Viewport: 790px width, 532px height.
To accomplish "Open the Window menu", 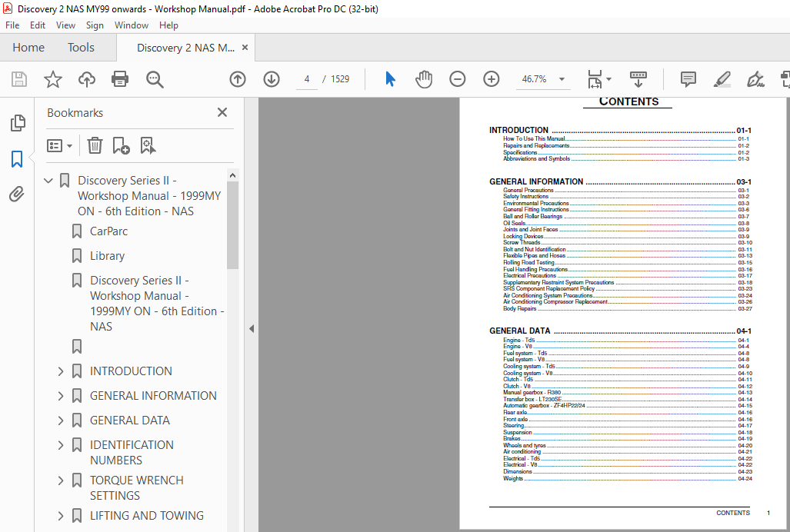I will pyautogui.click(x=132, y=25).
